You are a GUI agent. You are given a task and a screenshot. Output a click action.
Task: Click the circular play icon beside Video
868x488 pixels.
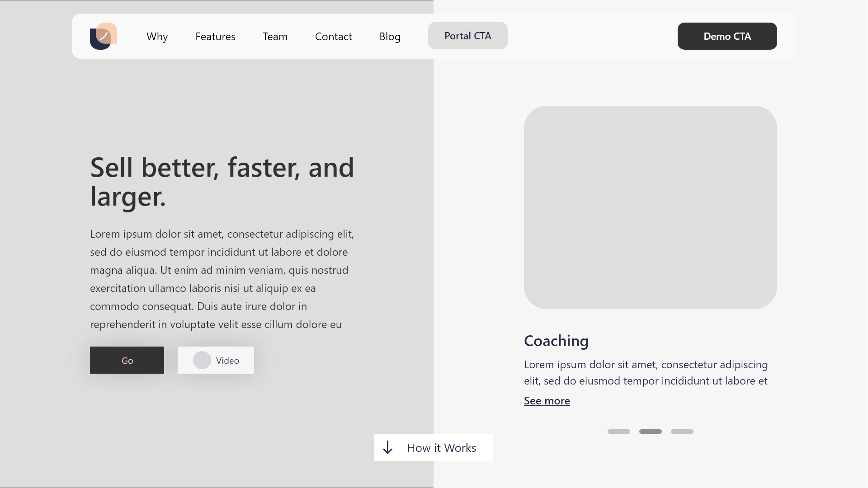(202, 361)
